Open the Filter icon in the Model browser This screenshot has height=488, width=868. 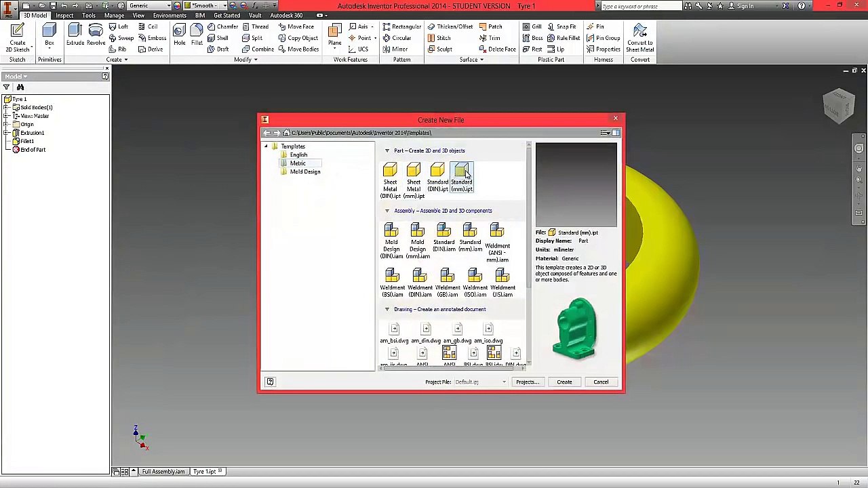point(6,87)
